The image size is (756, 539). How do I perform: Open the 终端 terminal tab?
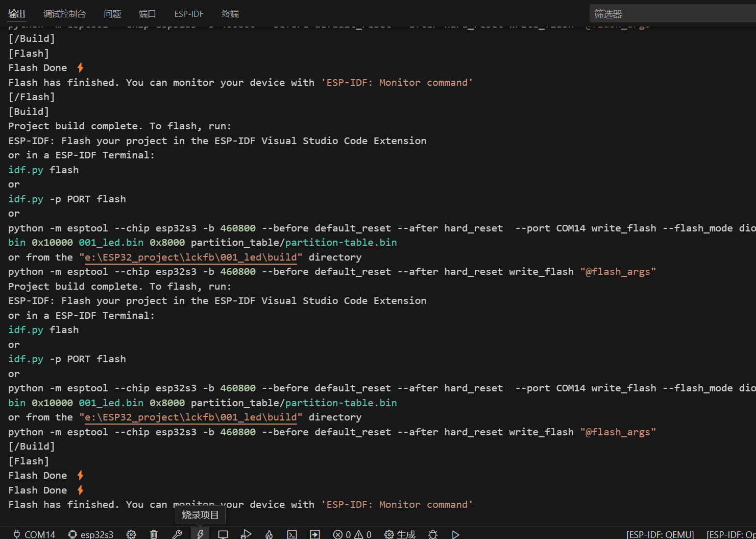[x=230, y=14]
